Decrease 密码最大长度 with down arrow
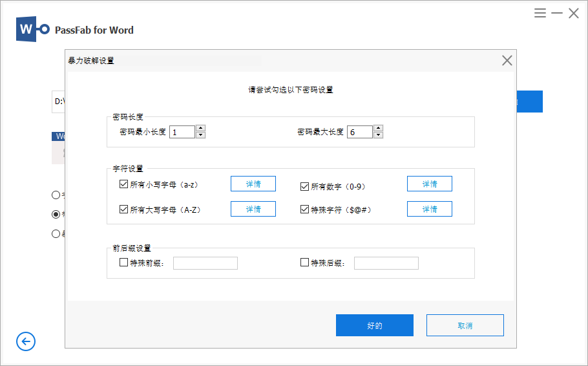 tap(379, 135)
